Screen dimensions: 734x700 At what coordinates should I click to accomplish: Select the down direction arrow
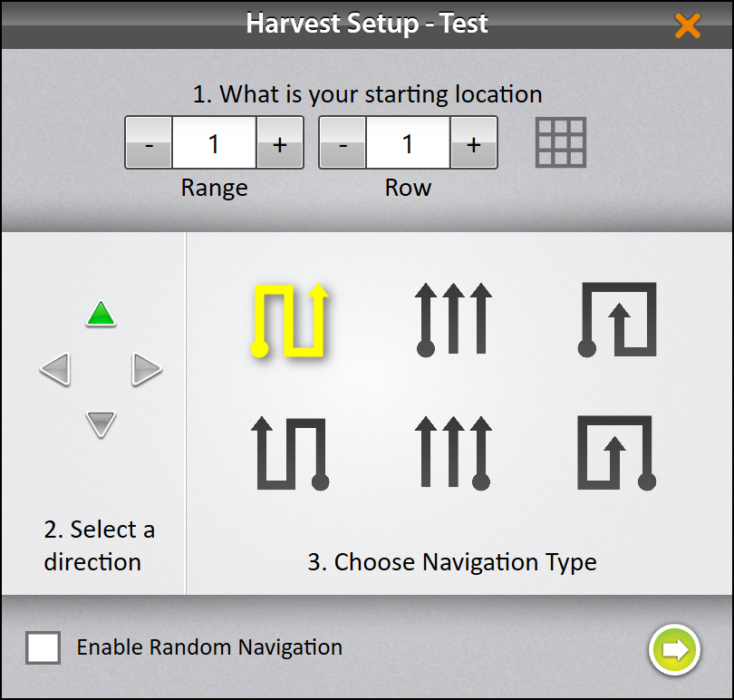coord(101,423)
